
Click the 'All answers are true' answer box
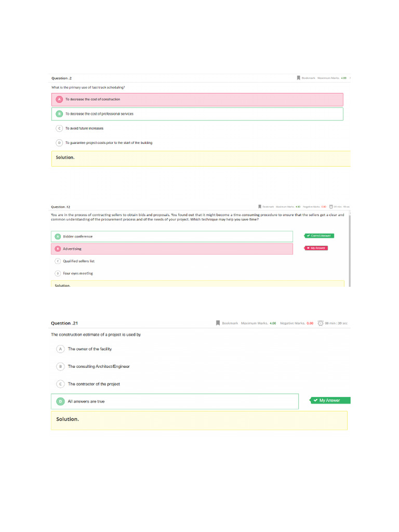click(x=175, y=402)
